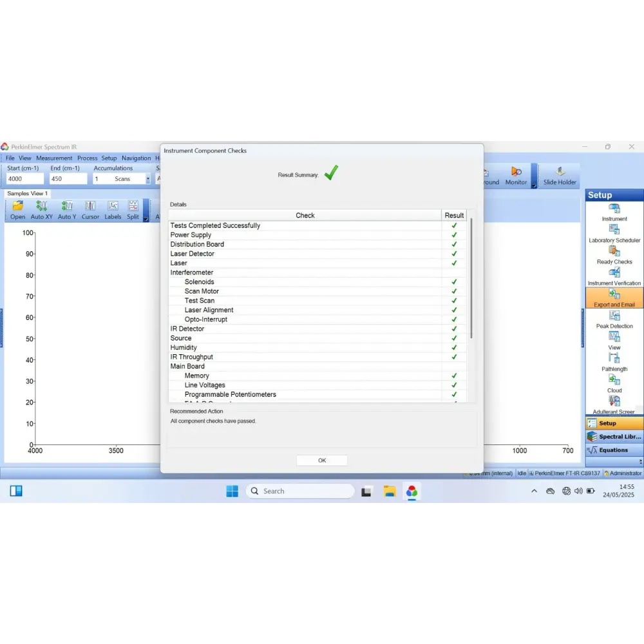
Task: Open Pathlength setup
Action: coord(614,363)
